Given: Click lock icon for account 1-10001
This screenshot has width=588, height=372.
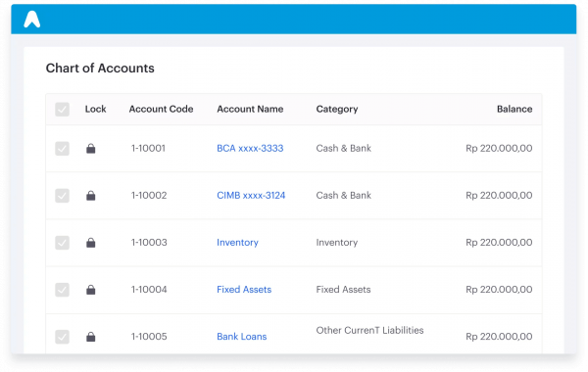Looking at the screenshot, I should pos(91,149).
